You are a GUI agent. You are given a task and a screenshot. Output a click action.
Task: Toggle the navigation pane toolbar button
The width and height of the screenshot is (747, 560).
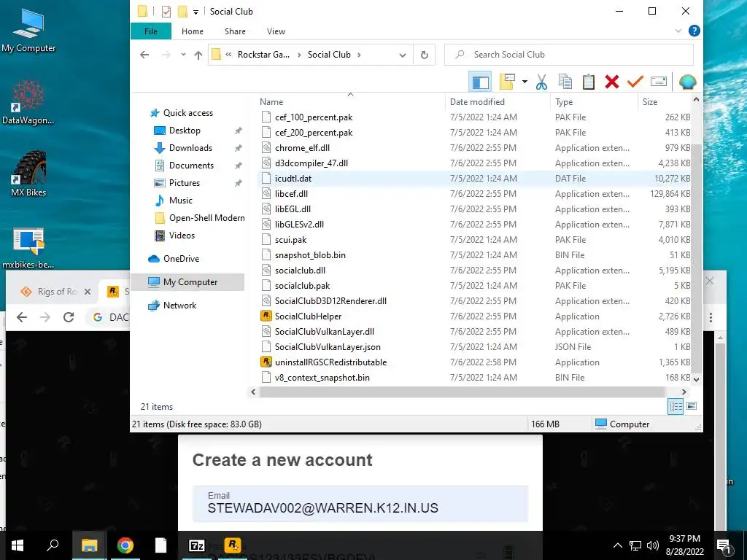(480, 82)
